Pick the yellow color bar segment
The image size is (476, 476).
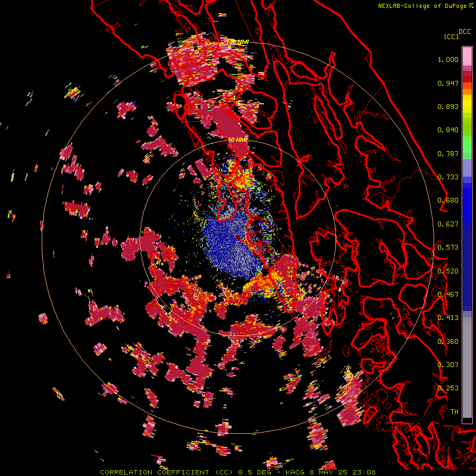click(467, 104)
